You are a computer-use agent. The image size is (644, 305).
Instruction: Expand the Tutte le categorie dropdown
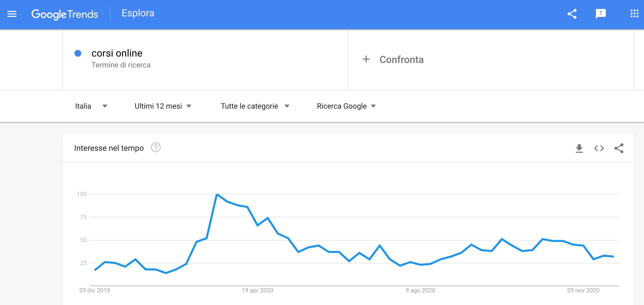[255, 106]
